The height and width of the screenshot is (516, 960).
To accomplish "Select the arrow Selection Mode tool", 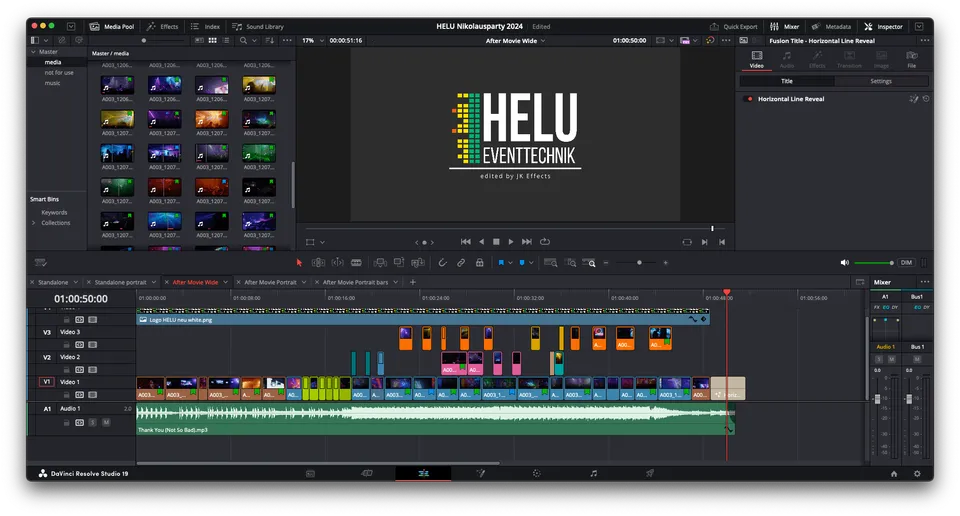I will tap(299, 263).
